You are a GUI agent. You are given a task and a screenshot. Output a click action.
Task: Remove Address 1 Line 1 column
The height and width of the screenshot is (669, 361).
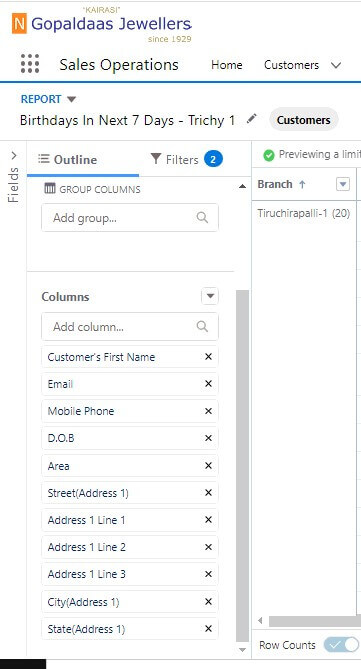208,520
